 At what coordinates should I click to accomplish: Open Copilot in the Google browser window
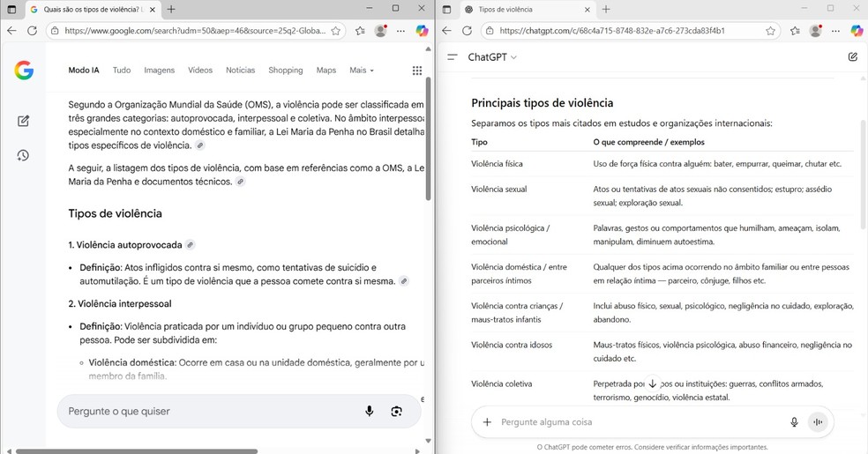(x=423, y=31)
